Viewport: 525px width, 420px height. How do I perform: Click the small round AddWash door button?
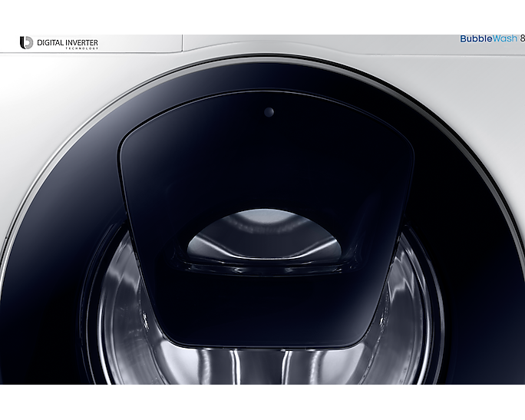click(269, 112)
